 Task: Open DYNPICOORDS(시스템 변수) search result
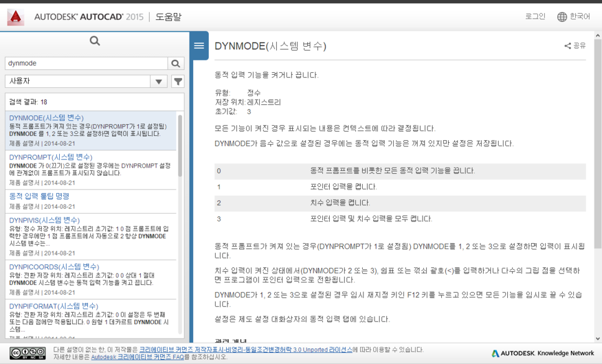pyautogui.click(x=54, y=267)
